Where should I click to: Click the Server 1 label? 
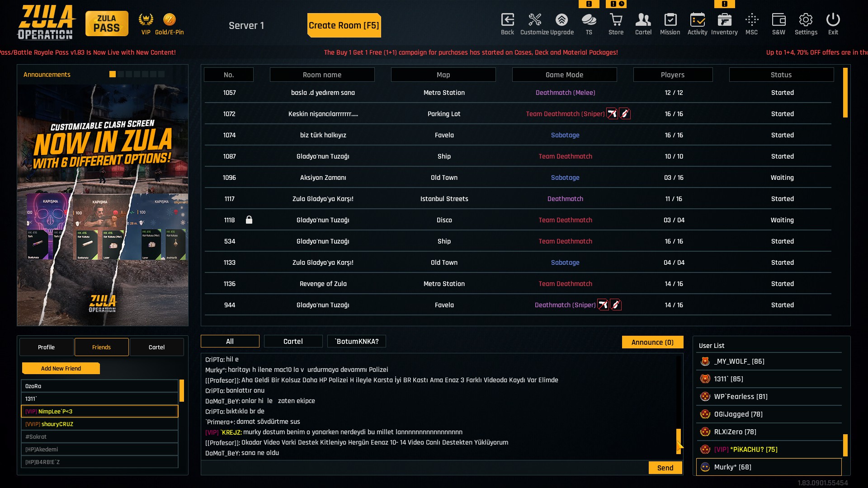pyautogui.click(x=246, y=26)
